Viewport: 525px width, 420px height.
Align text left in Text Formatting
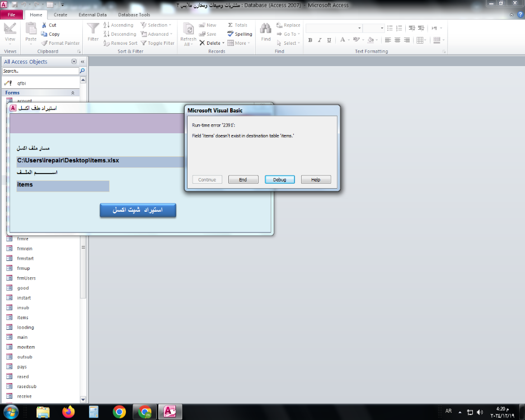[388, 40]
